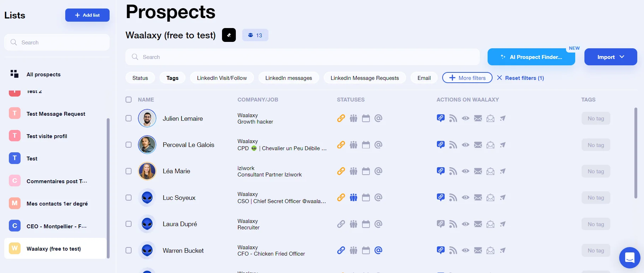This screenshot has width=644, height=273.
Task: Click Julien Lemaire's email @ status icon
Action: [378, 118]
